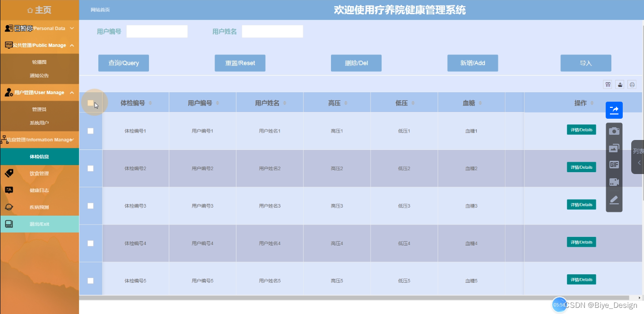The image size is (644, 314).
Task: Focus the 用户编号 search field
Action: pyautogui.click(x=157, y=31)
